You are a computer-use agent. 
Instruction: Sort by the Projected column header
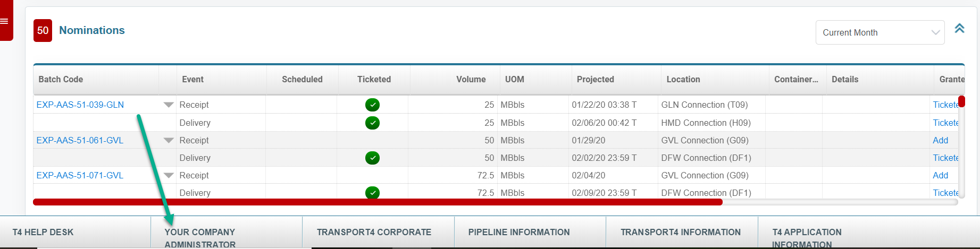click(x=595, y=80)
